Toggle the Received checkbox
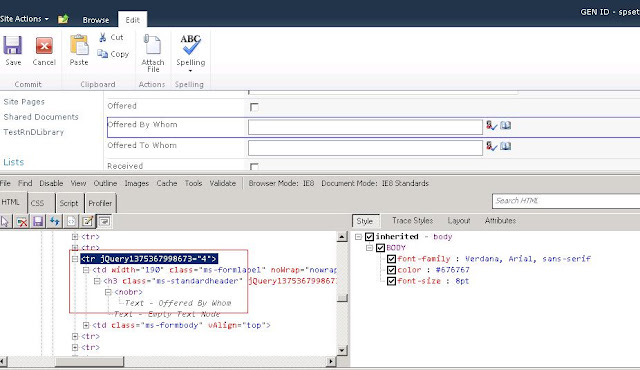Image resolution: width=640 pixels, height=370 pixels. click(x=254, y=166)
